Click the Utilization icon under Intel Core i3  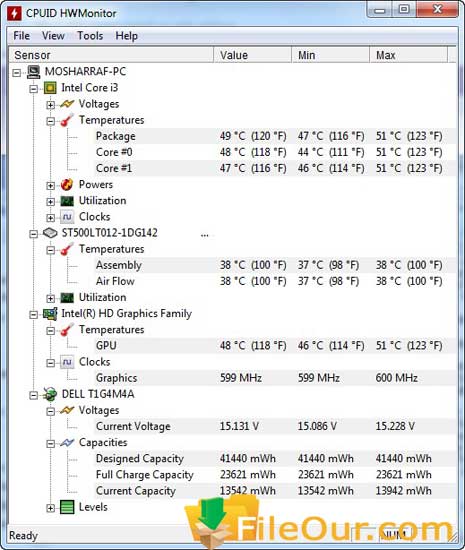(x=67, y=201)
